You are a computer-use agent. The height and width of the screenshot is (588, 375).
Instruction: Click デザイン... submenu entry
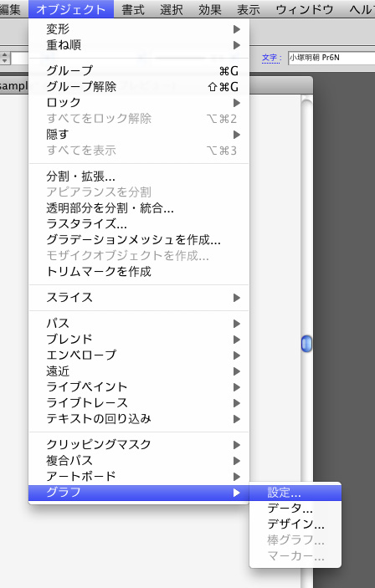click(295, 524)
